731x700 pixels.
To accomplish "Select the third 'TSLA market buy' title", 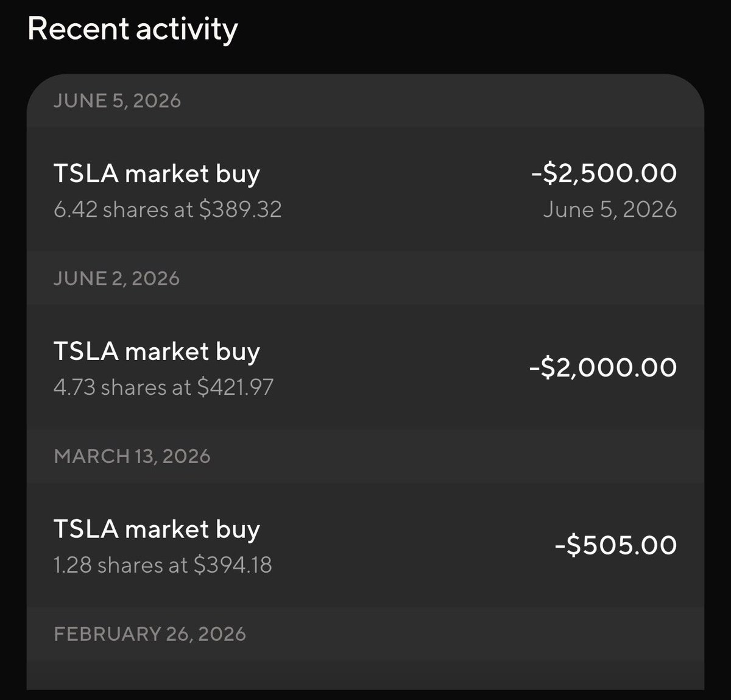I will tap(157, 530).
